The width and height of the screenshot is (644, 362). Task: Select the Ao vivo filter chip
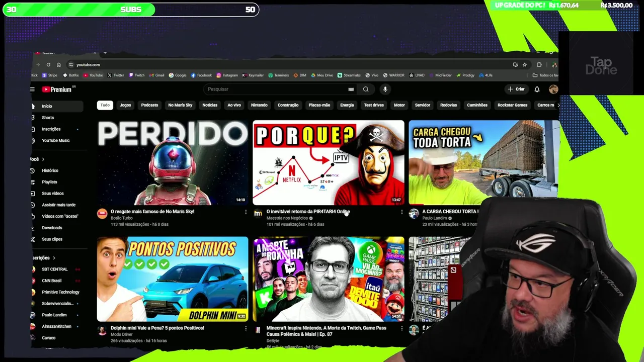pyautogui.click(x=234, y=105)
